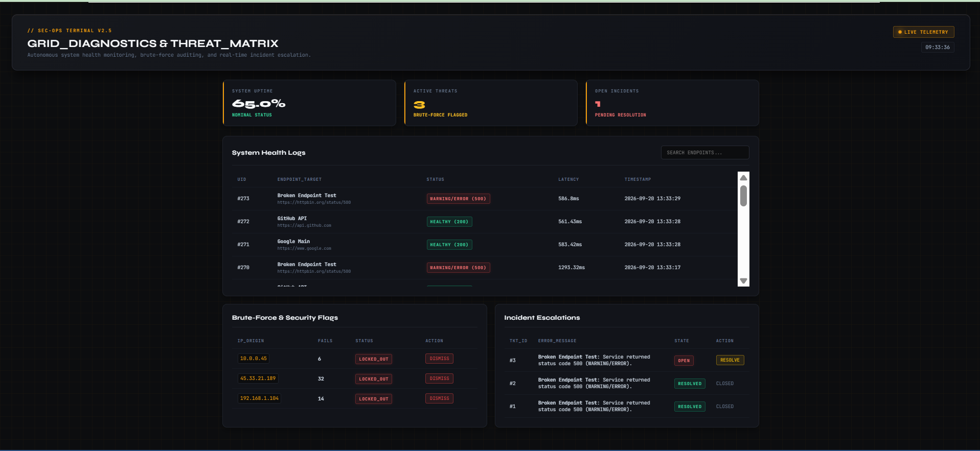Click the health logs scrollbar thumb
This screenshot has height=451, width=980.
coord(743,196)
